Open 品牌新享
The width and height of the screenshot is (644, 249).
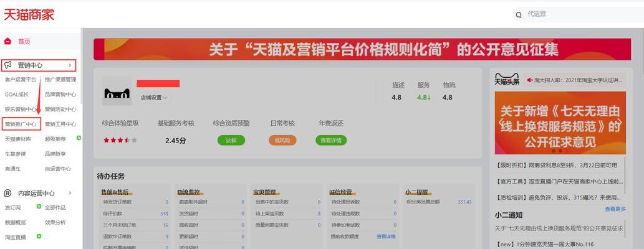55,154
